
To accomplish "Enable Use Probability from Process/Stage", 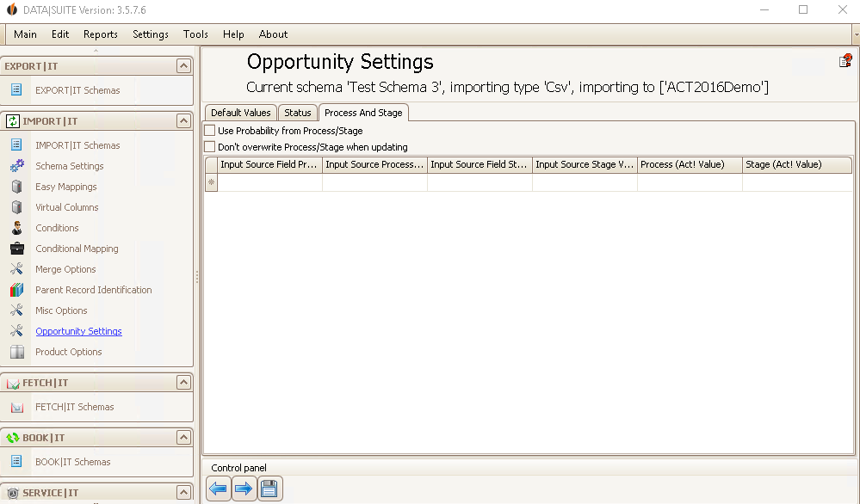I will tap(209, 131).
